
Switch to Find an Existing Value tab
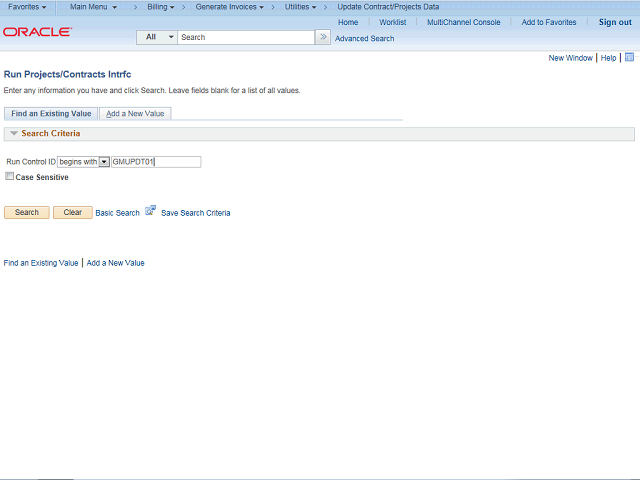point(51,113)
